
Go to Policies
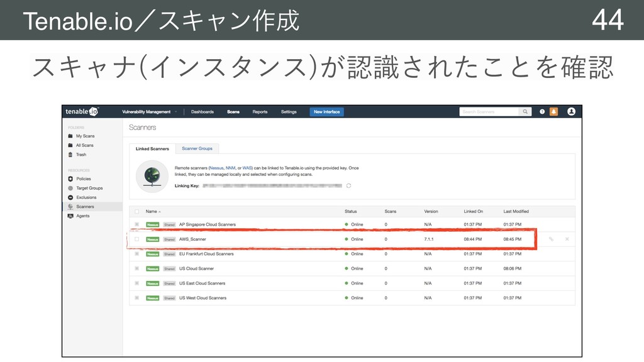pyautogui.click(x=84, y=179)
